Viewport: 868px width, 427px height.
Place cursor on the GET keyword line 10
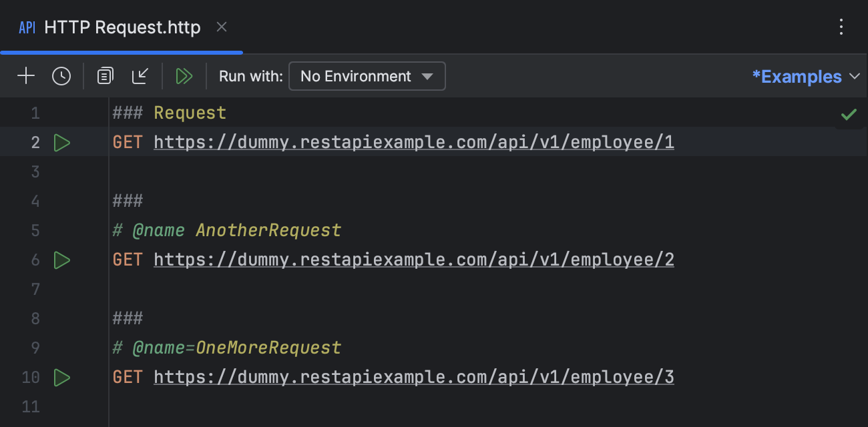pyautogui.click(x=127, y=377)
